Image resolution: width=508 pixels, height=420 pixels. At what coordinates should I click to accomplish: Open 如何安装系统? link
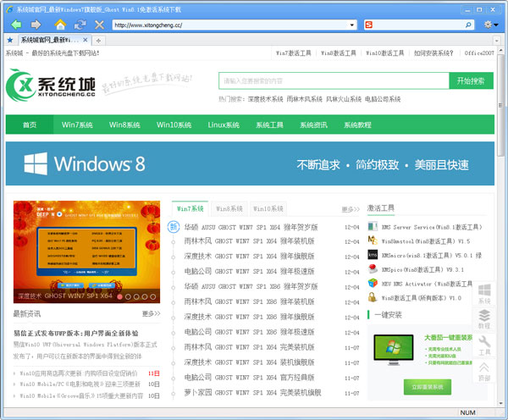pos(433,53)
